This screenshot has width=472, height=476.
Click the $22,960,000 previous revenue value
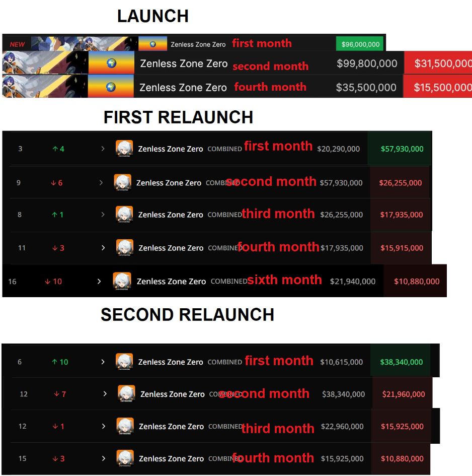click(x=342, y=426)
